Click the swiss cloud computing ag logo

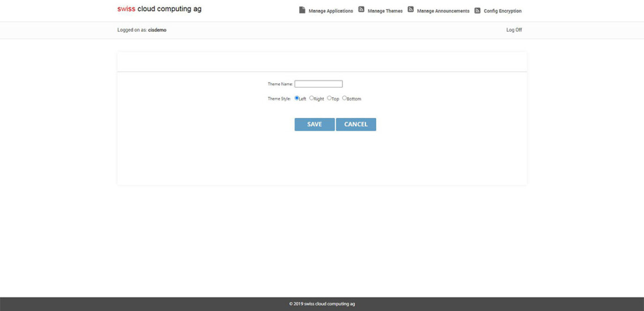pos(159,9)
